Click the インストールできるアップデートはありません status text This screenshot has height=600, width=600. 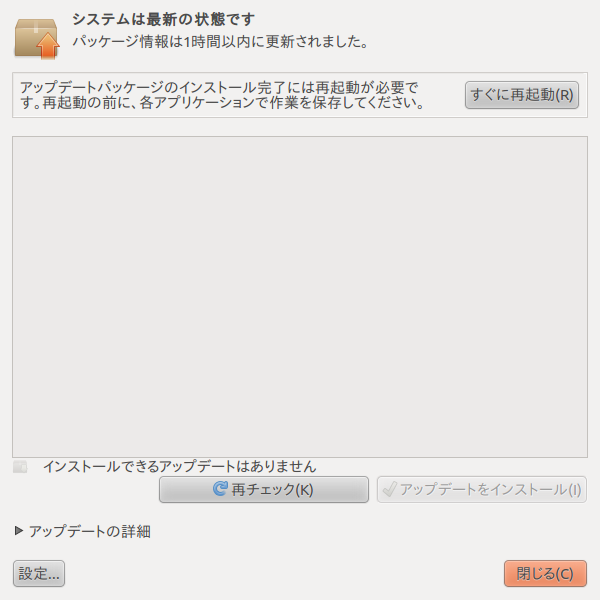point(179,466)
